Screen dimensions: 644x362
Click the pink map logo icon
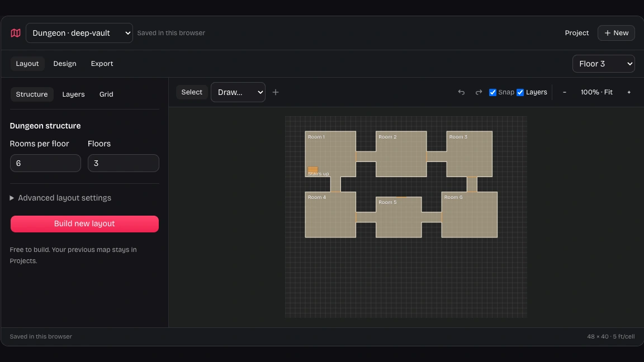(16, 33)
